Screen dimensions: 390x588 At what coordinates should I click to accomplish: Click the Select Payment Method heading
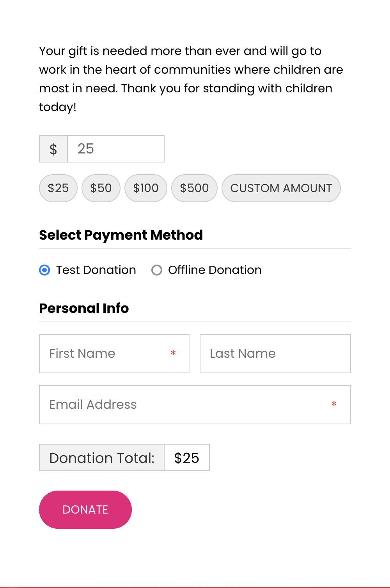point(121,235)
